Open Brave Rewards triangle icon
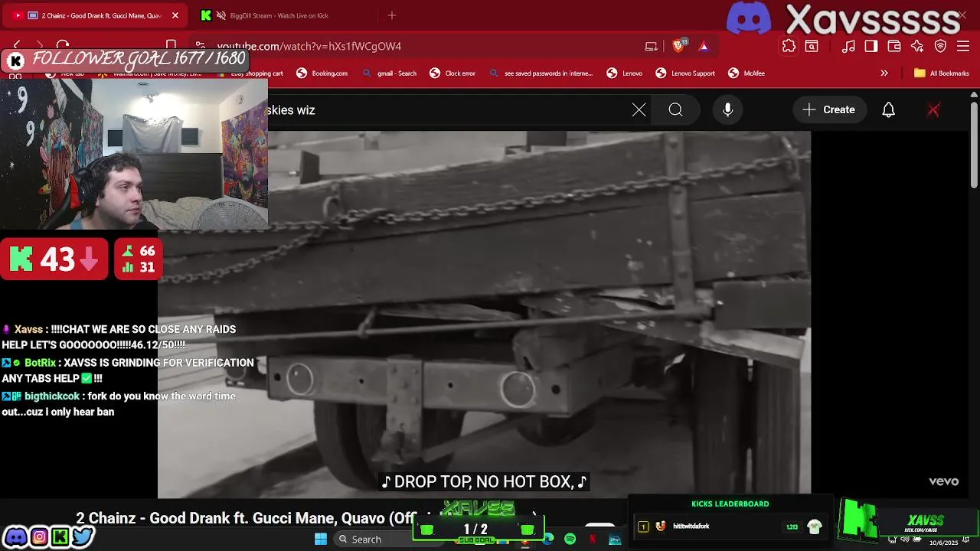This screenshot has height=551, width=980. tap(704, 46)
